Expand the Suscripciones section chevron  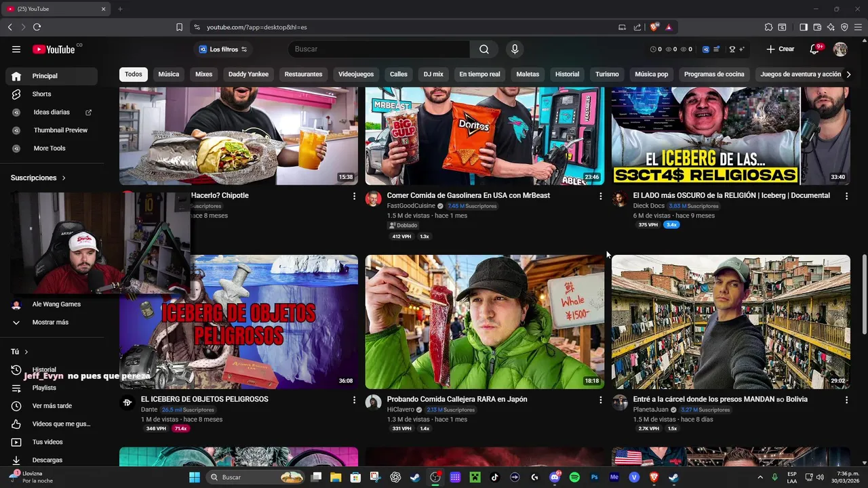(64, 178)
